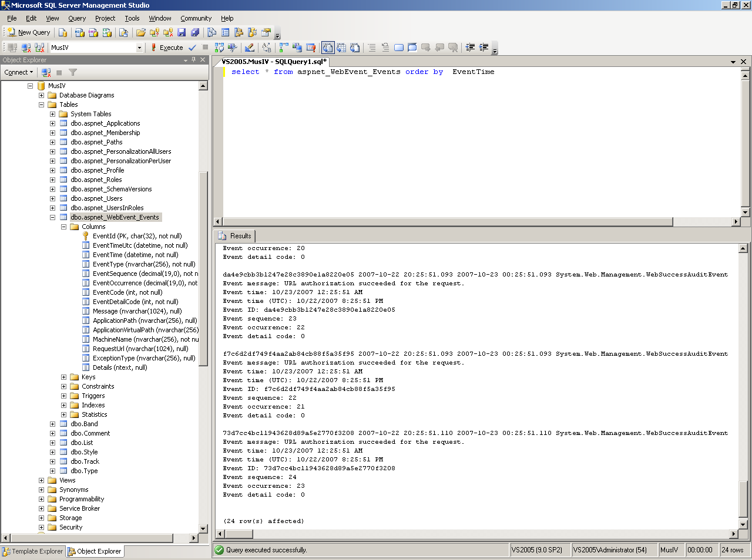This screenshot has height=560, width=752.
Task: Expand the Keys folder
Action: pyautogui.click(x=63, y=377)
